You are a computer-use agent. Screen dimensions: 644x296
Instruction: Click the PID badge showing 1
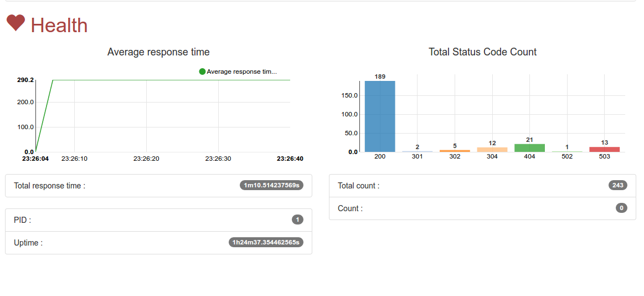click(x=297, y=220)
